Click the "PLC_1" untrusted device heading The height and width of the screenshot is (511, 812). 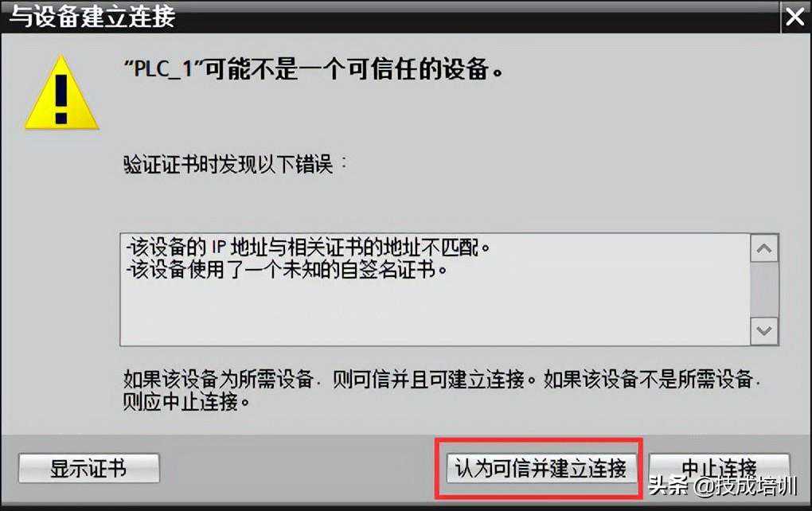coord(314,68)
